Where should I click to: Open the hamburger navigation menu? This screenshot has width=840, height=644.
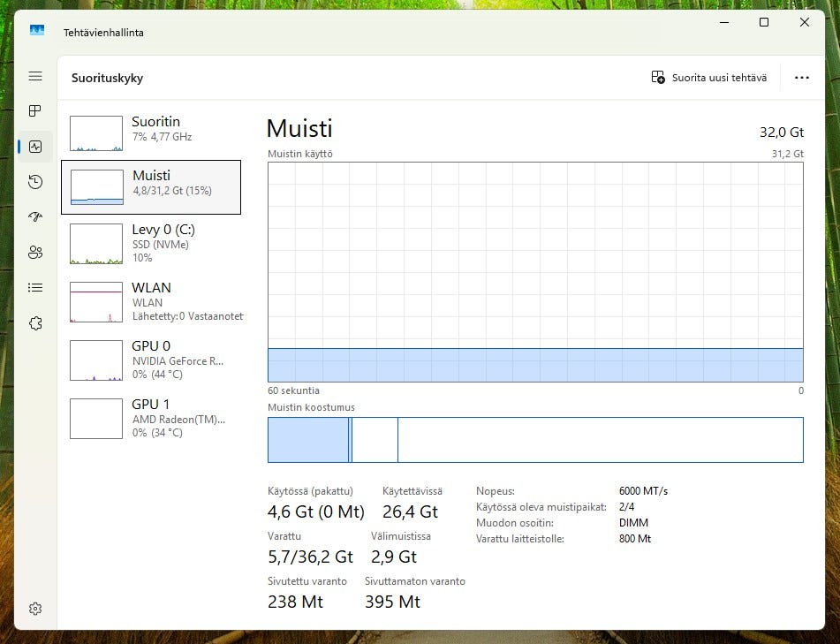pos(35,77)
